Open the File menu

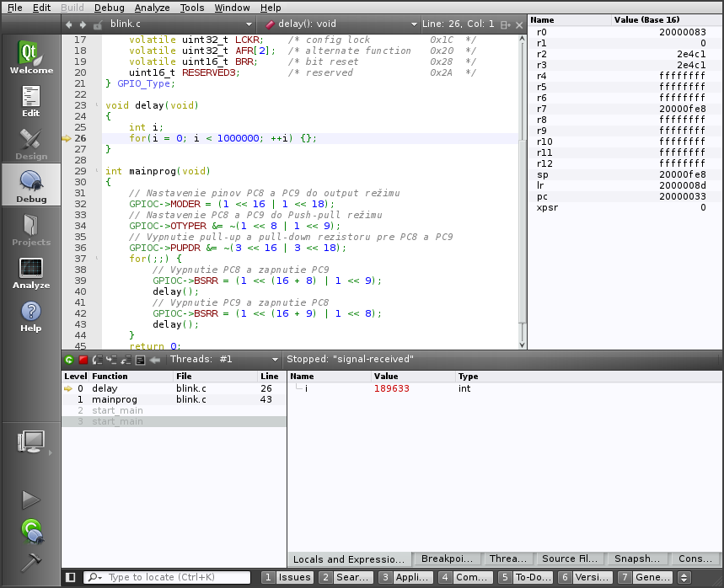click(x=15, y=8)
